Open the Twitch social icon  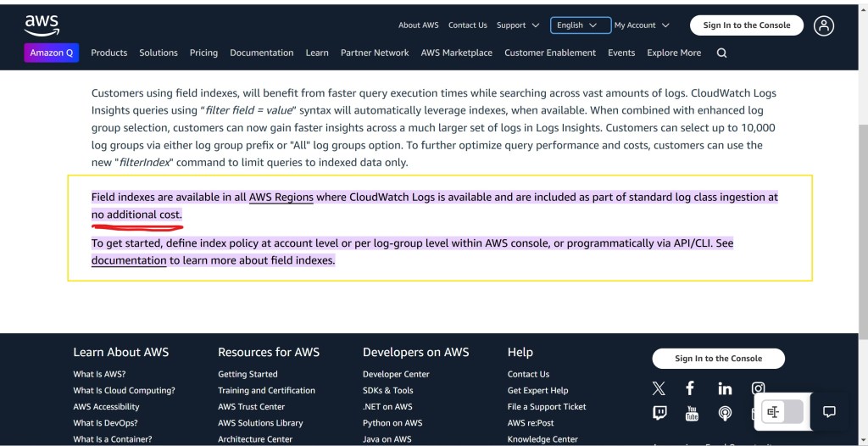coord(659,413)
